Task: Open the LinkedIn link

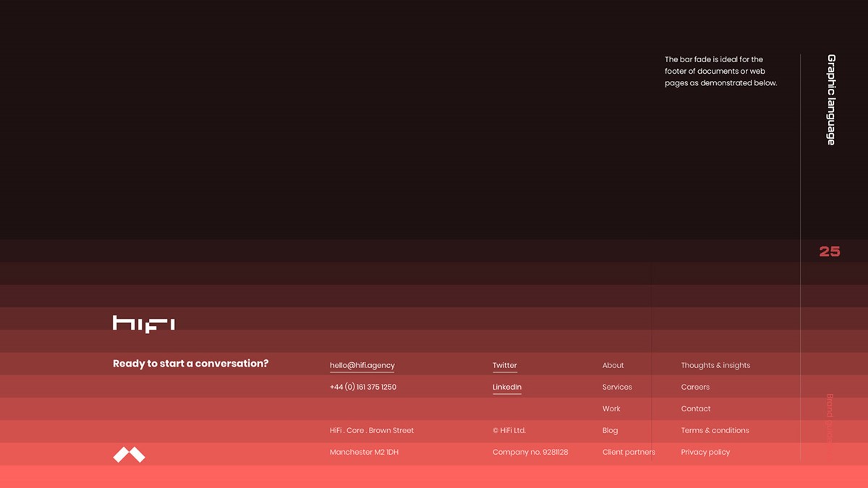Action: pos(506,388)
